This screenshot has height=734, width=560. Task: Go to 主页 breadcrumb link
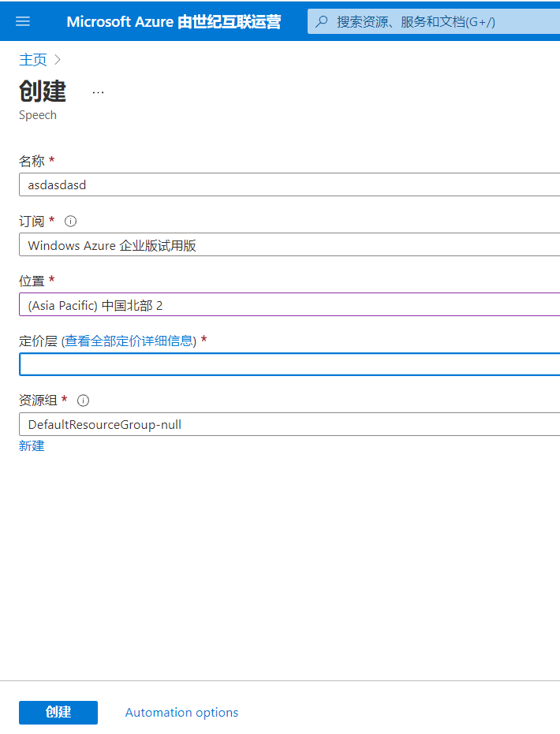(x=33, y=59)
